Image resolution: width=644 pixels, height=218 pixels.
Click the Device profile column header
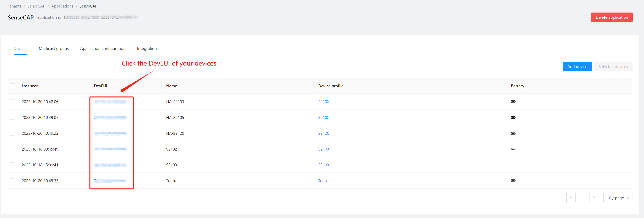[x=331, y=86]
